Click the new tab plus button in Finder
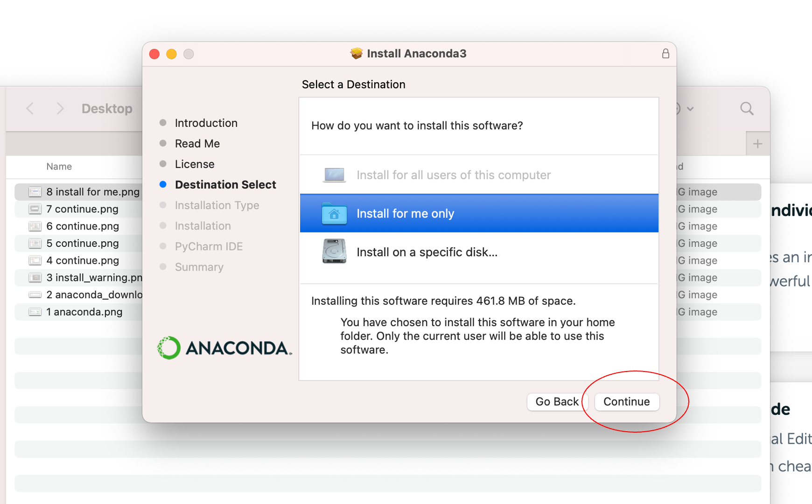The width and height of the screenshot is (812, 504). click(x=757, y=143)
